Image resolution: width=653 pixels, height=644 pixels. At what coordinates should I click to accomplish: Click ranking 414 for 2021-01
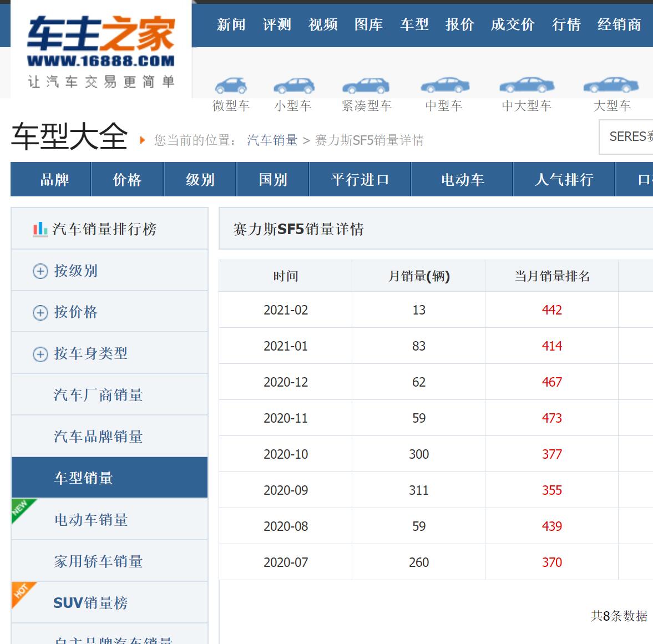tap(552, 346)
